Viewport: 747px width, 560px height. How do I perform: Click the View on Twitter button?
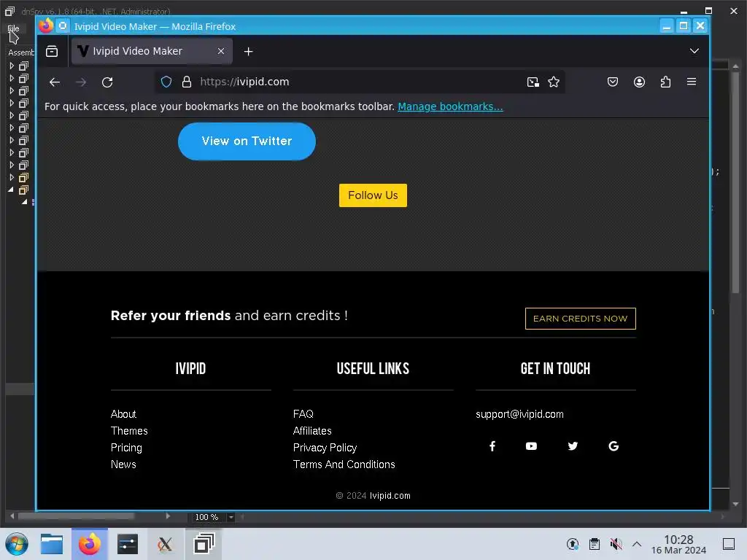pyautogui.click(x=247, y=141)
